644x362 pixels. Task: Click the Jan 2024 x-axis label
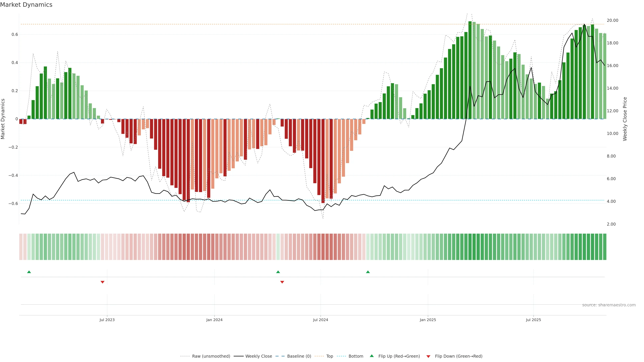click(x=214, y=320)
